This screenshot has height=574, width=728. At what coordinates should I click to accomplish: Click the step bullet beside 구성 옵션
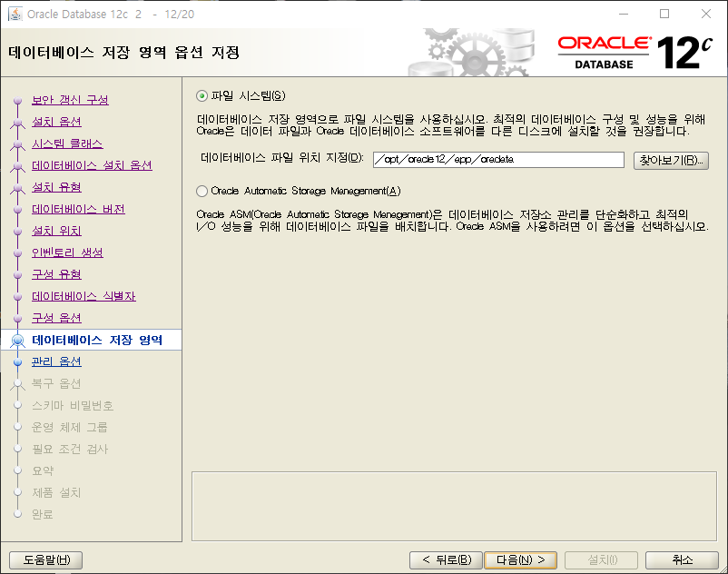coord(17,319)
